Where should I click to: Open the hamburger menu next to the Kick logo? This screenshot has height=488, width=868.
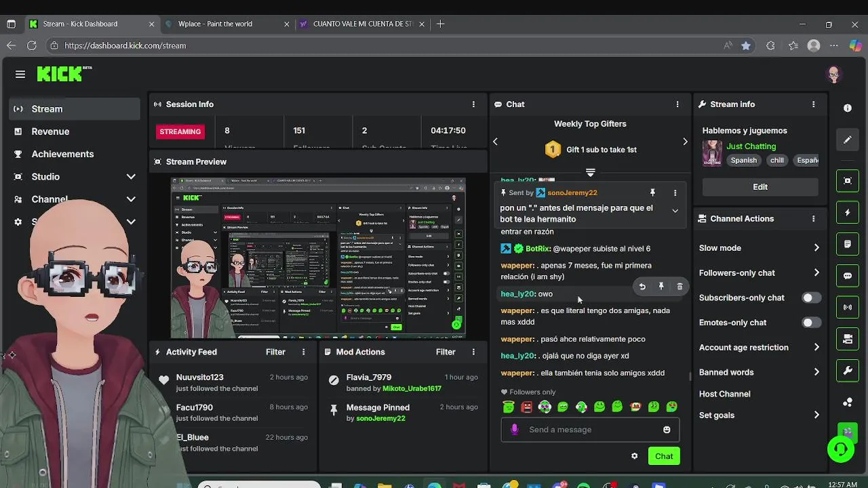click(20, 75)
